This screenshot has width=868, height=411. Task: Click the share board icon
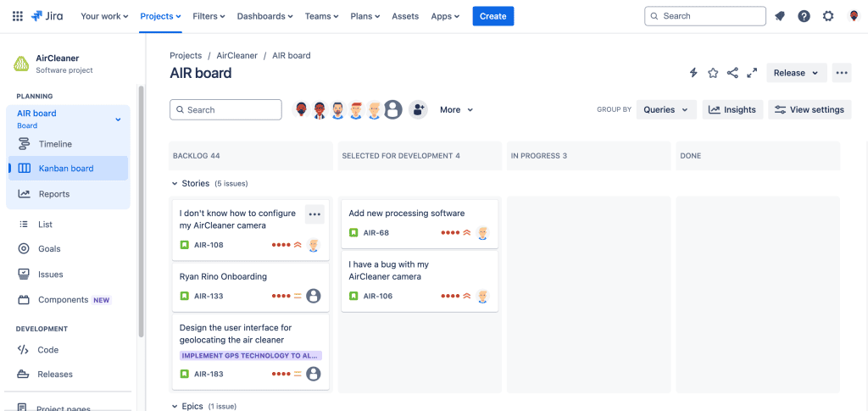(732, 73)
